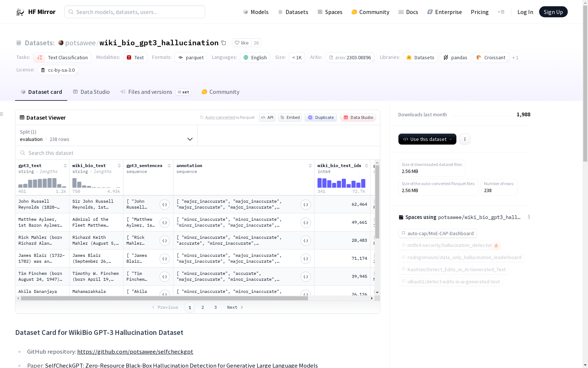Image resolution: width=588 pixels, height=368 pixels.
Task: Open Docs in the top navigation
Action: [408, 12]
